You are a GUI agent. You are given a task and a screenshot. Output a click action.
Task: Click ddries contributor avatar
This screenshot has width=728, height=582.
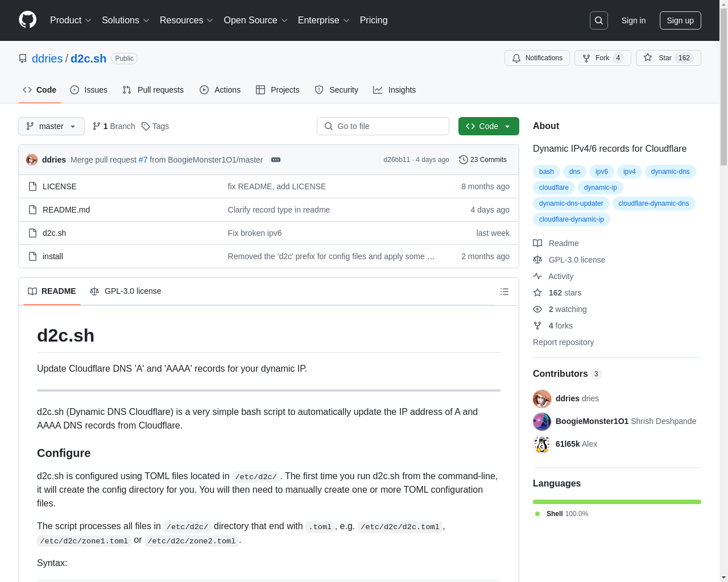(542, 398)
